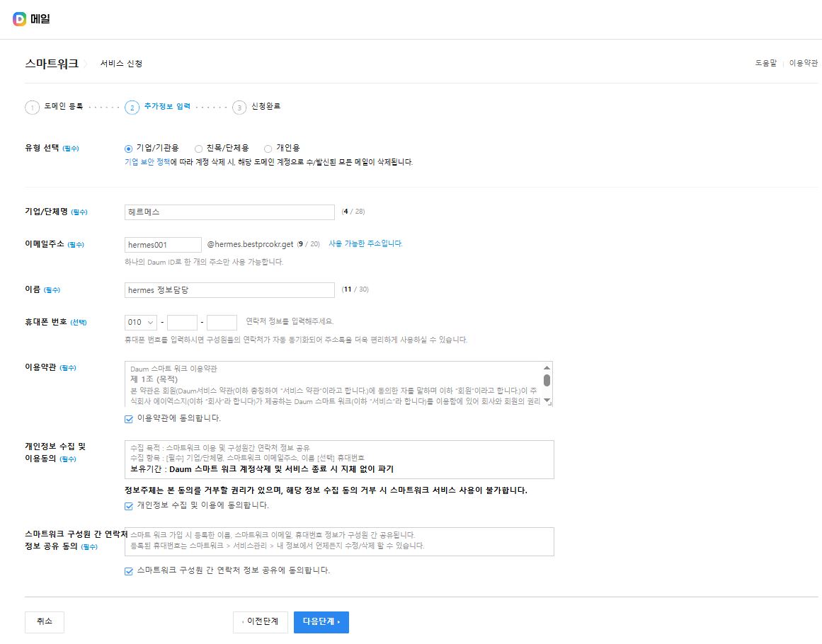Click the middle phone number field
The width and height of the screenshot is (822, 644).
click(x=182, y=322)
